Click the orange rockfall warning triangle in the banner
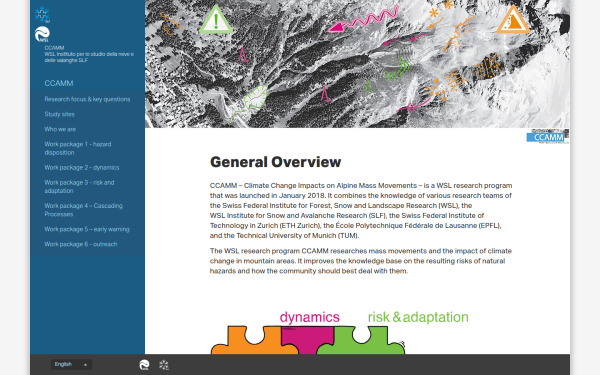The width and height of the screenshot is (600, 375). [x=513, y=20]
